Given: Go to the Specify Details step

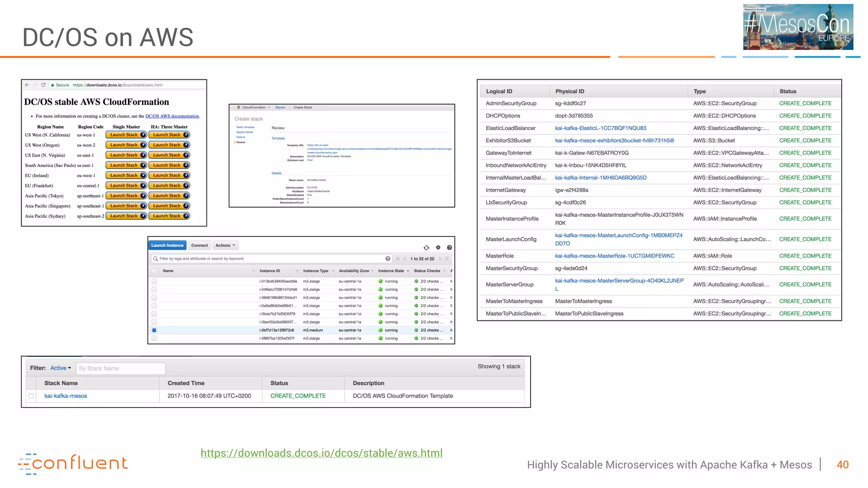Looking at the screenshot, I should pos(245,132).
